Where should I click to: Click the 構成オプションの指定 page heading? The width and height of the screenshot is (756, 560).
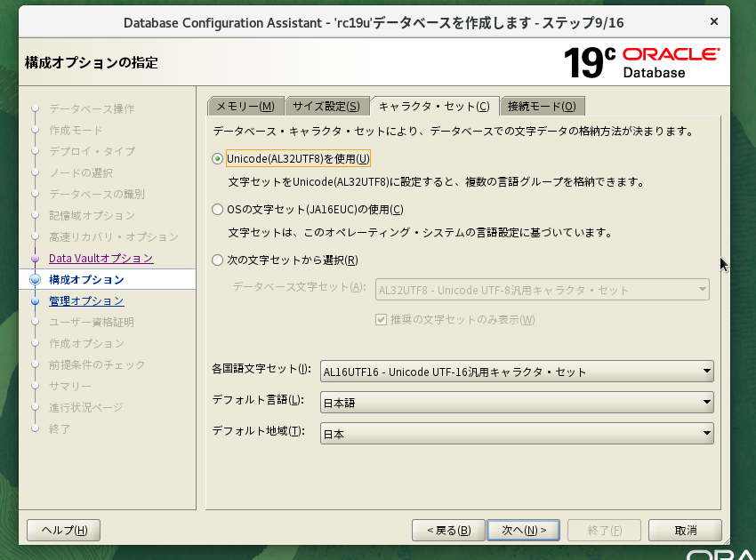coord(92,62)
